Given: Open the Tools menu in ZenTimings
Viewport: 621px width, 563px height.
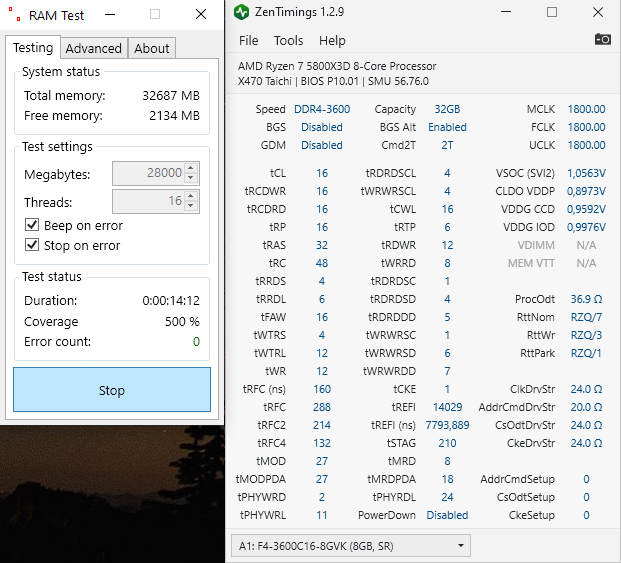Looking at the screenshot, I should (x=288, y=40).
